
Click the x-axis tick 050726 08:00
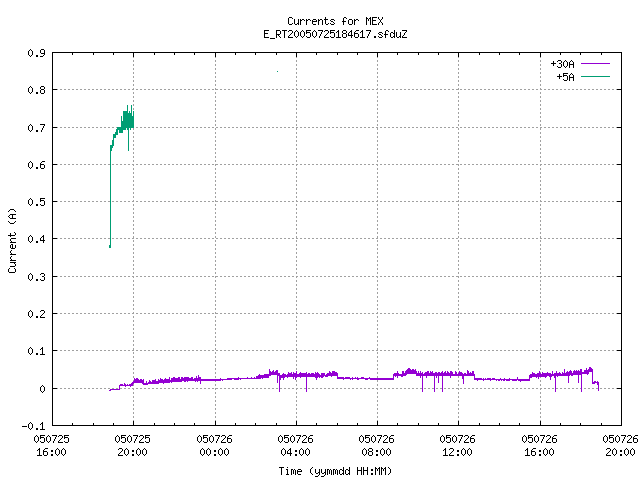(376, 446)
